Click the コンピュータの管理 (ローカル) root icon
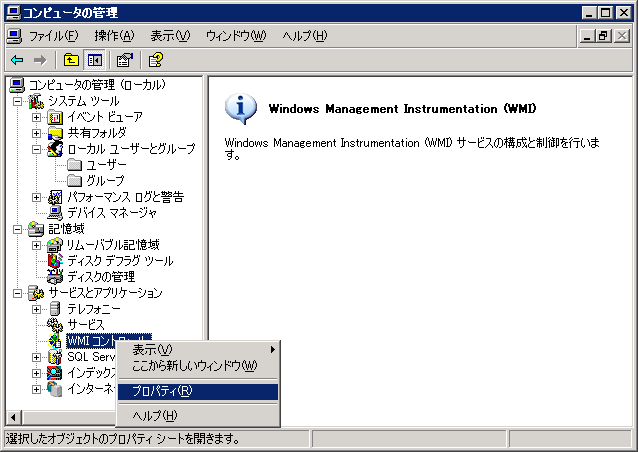This screenshot has height=452, width=638. point(17,85)
